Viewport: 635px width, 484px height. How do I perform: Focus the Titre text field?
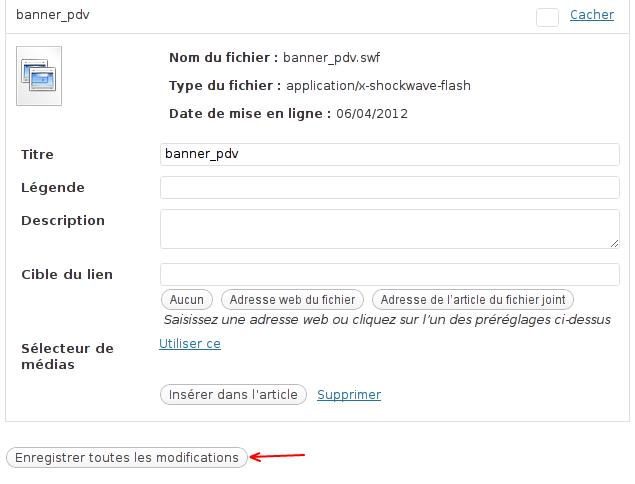click(x=390, y=154)
